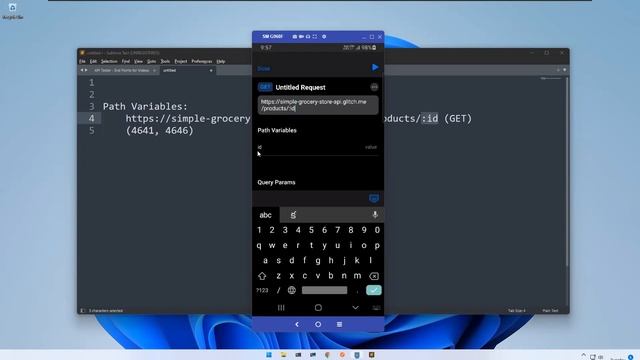Image resolution: width=640 pixels, height=360 pixels.
Task: Tap the Untitled Request title
Action: click(300, 87)
